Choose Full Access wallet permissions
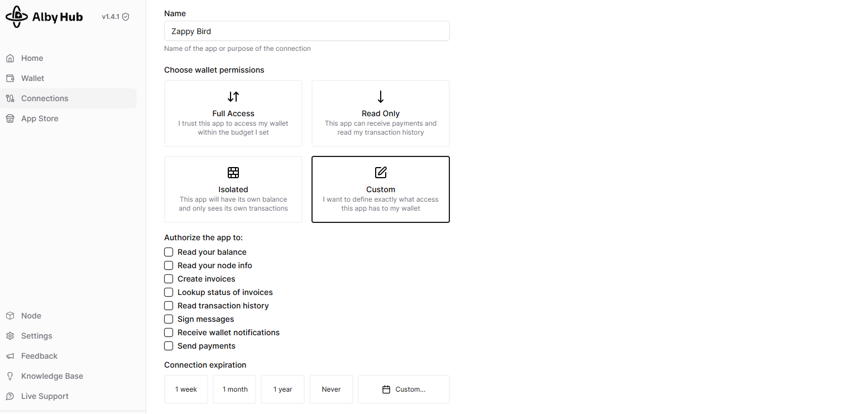 233,113
